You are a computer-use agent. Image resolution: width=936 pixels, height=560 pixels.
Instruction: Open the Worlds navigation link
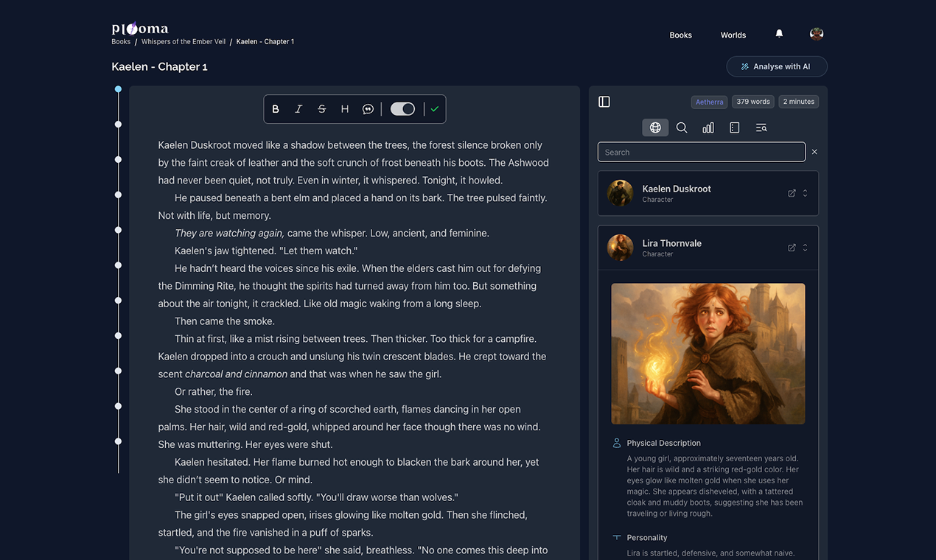click(733, 35)
